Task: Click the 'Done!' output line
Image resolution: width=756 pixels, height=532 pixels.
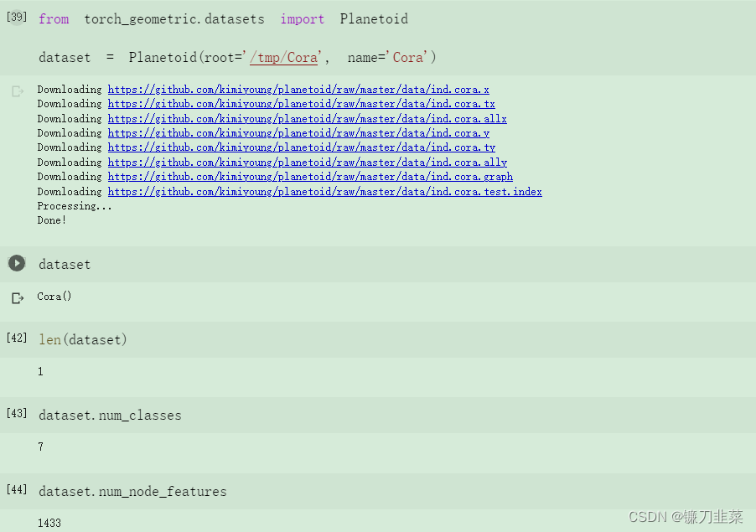Action: click(52, 220)
